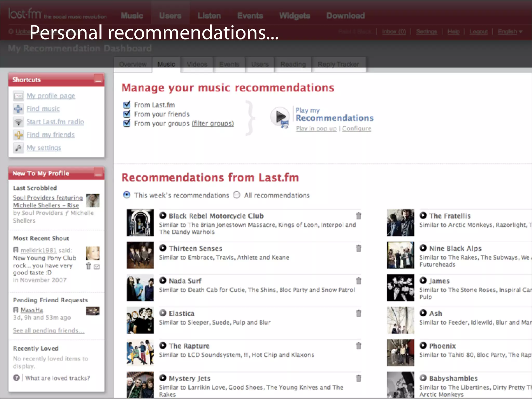Delete the shout from melkirk1981
This screenshot has width=532, height=399.
89,266
